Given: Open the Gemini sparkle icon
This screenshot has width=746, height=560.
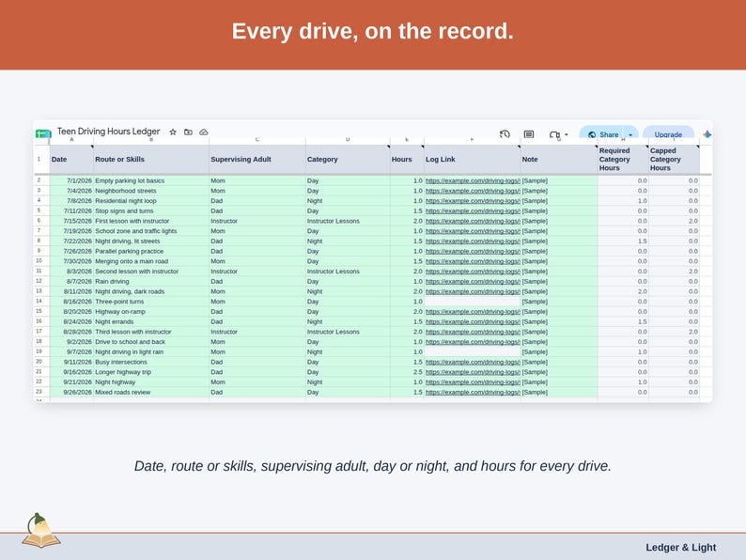Looking at the screenshot, I should click(x=707, y=134).
